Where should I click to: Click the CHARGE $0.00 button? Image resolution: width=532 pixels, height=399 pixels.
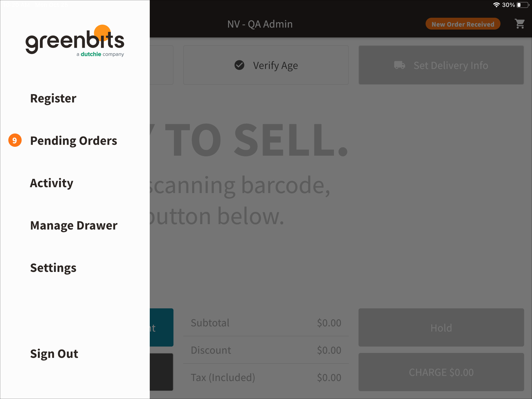tap(441, 372)
